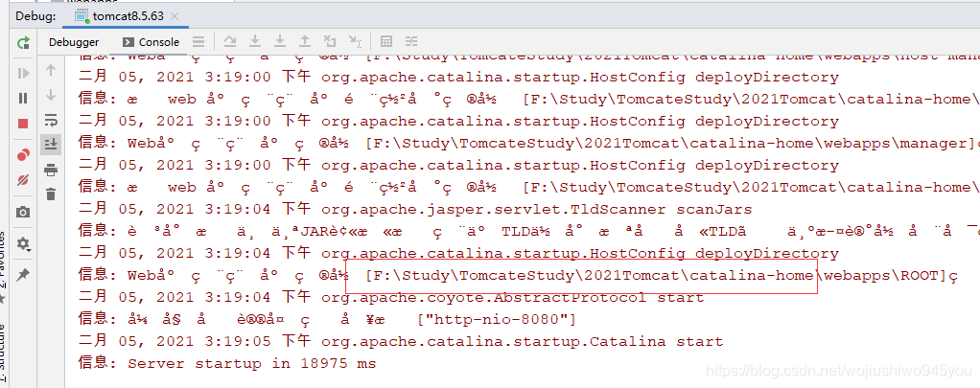
Task: Click the ["http-nio-8080"] log text
Action: coord(497,319)
